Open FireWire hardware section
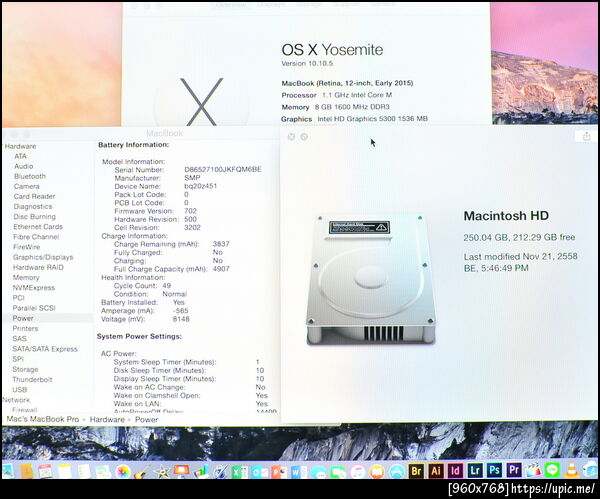Image resolution: width=600 pixels, height=499 pixels. click(x=26, y=247)
